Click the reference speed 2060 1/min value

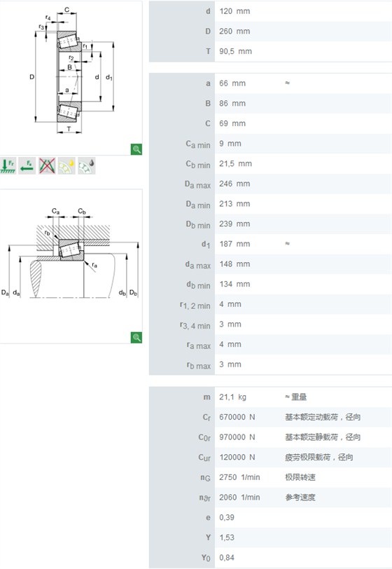(239, 498)
